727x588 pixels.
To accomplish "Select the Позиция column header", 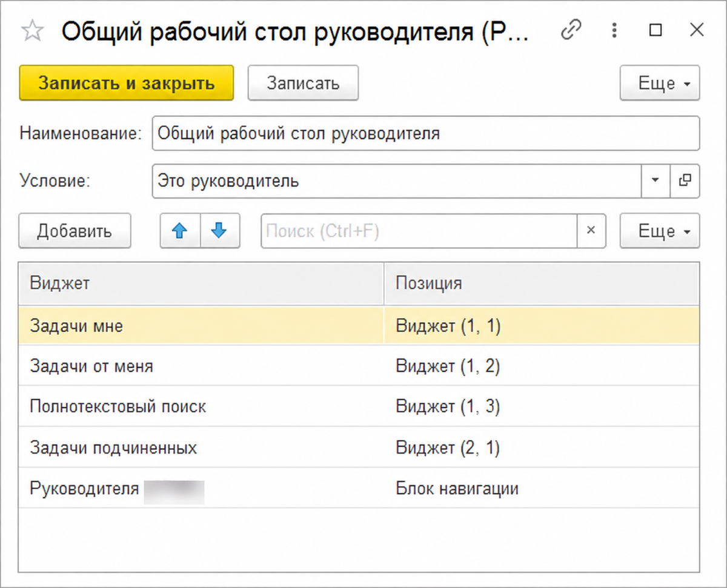I will click(x=542, y=283).
